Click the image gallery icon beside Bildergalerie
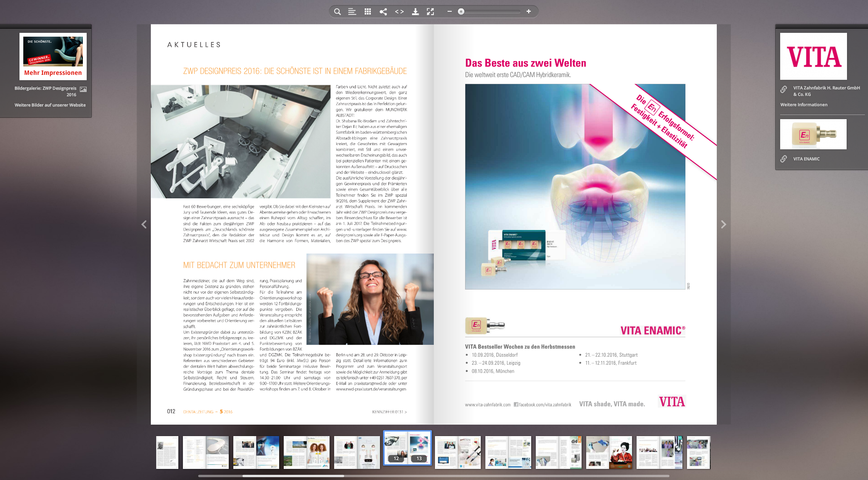This screenshot has height=480, width=868. [83, 89]
